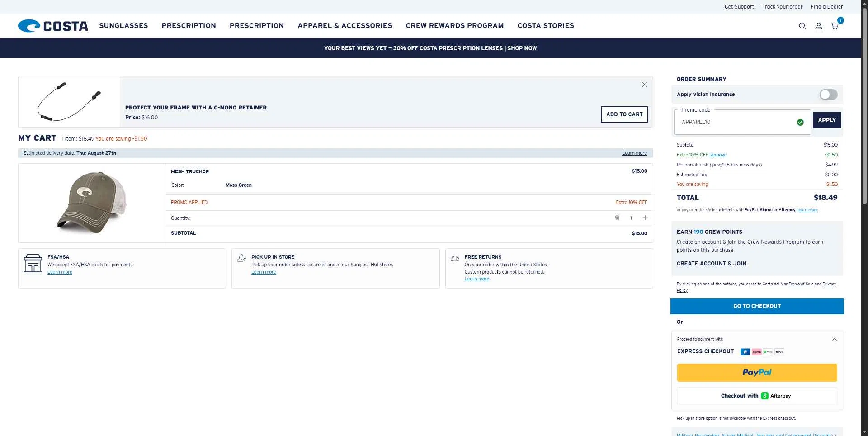Viewport: 868px width, 436px height.
Task: Toggle Apply vision insurance switch
Action: pos(828,95)
